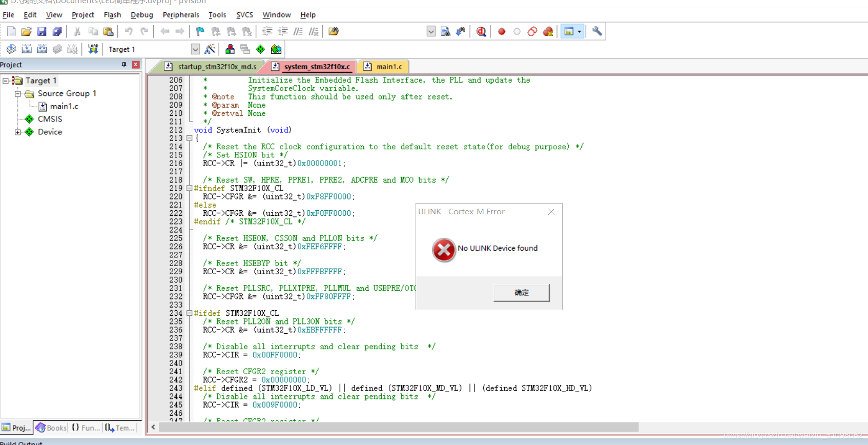Confirm error dialog with 确定 button
The height and width of the screenshot is (445, 868).
point(522,293)
